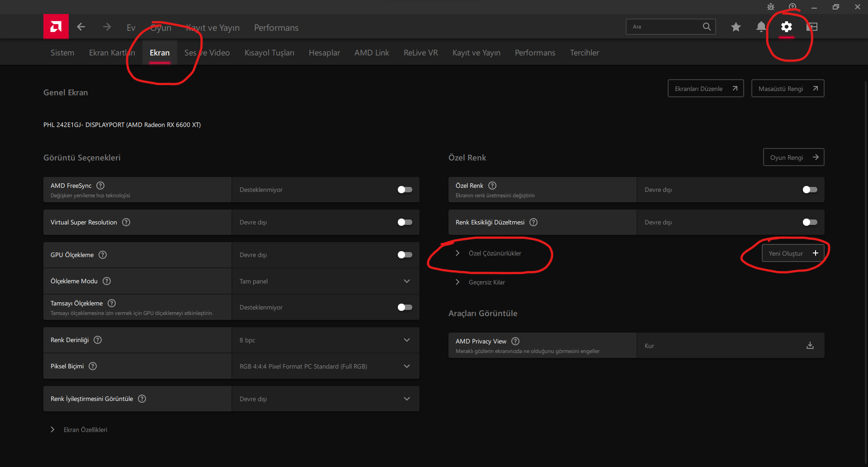Toggle AMD FreeSync switch
Viewport: 868px width, 467px height.
coord(405,190)
